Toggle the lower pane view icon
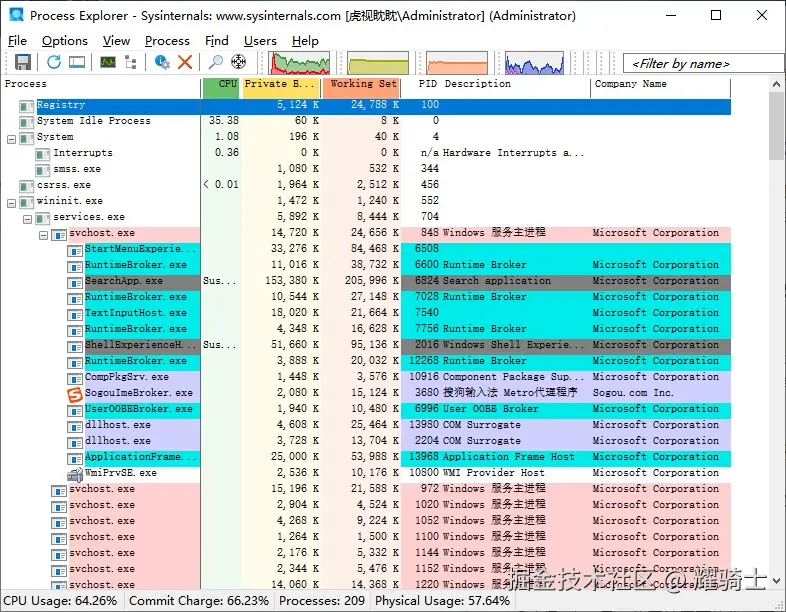The image size is (786, 612). 77,62
